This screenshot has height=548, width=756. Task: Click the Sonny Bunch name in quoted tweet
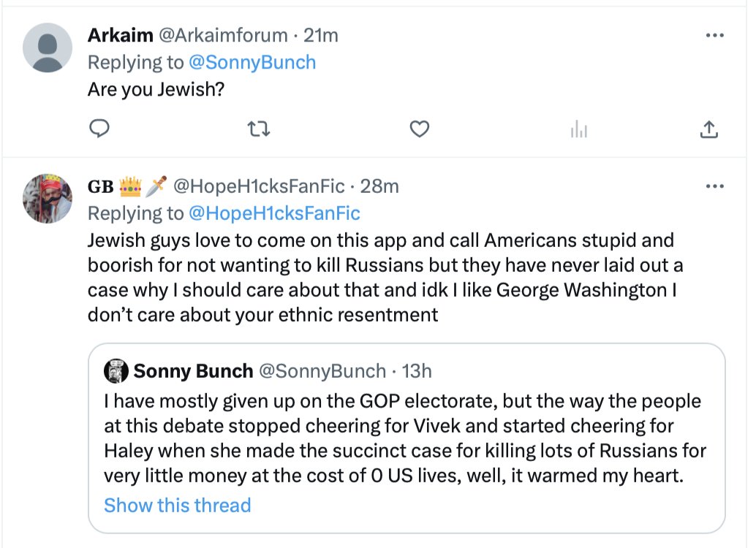(x=192, y=371)
